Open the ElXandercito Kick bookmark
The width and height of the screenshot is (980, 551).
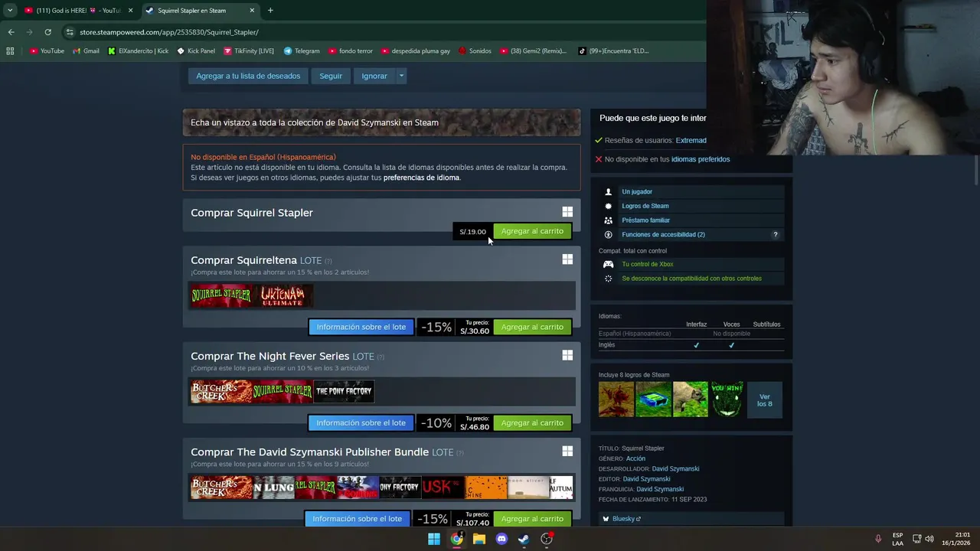[138, 51]
